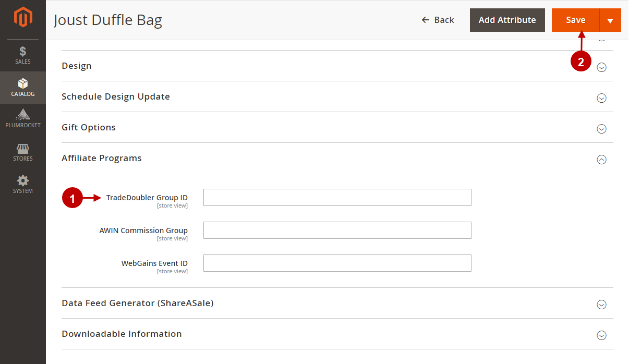This screenshot has width=629, height=364.
Task: Save the product with Save button
Action: click(576, 20)
